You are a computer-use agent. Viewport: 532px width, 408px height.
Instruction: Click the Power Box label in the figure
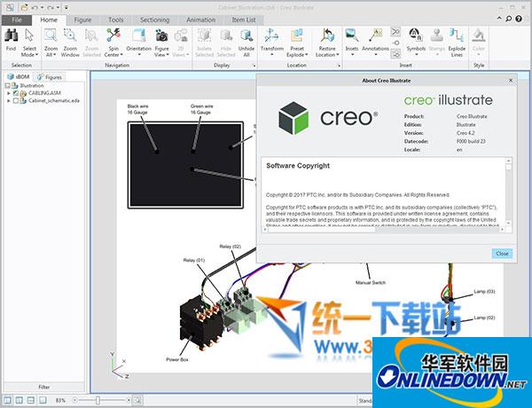point(176,359)
